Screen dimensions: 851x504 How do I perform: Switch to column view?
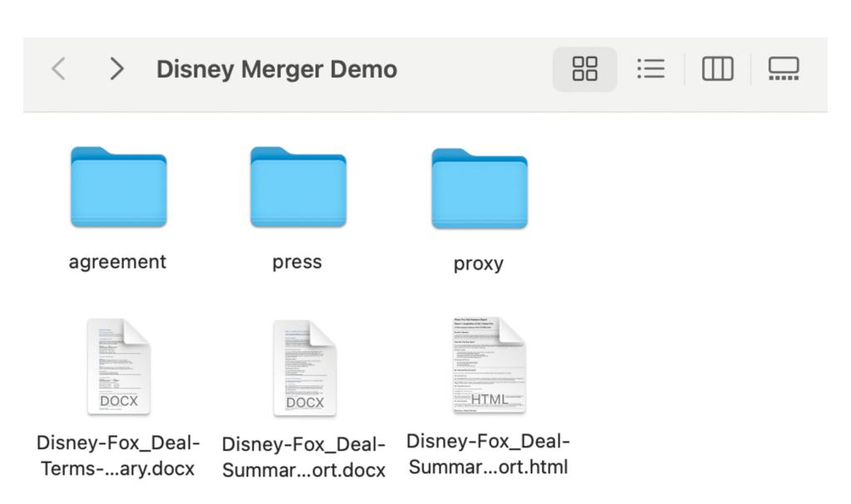[717, 69]
